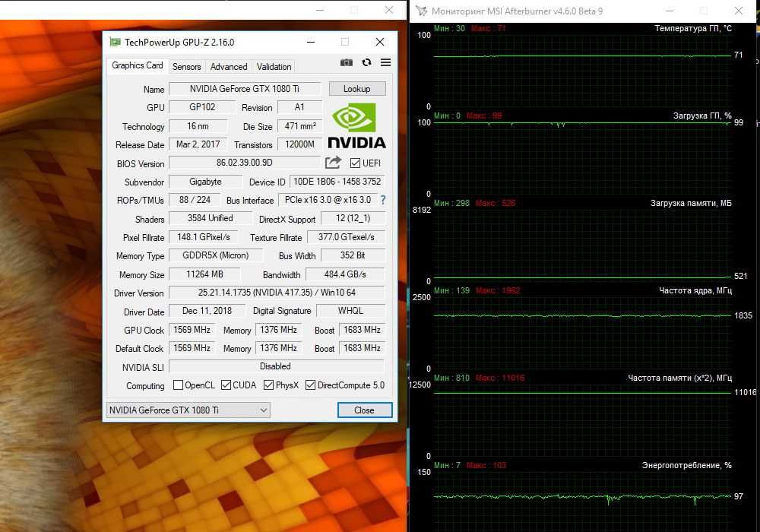Viewport: 760px width, 532px height.
Task: Open the Advanced tab
Action: [229, 67]
